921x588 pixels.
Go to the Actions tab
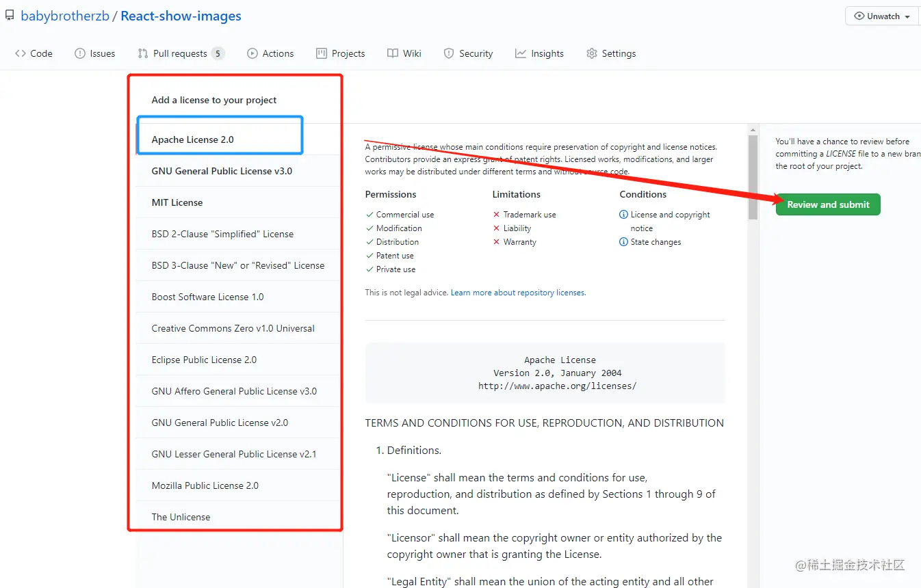click(x=270, y=53)
